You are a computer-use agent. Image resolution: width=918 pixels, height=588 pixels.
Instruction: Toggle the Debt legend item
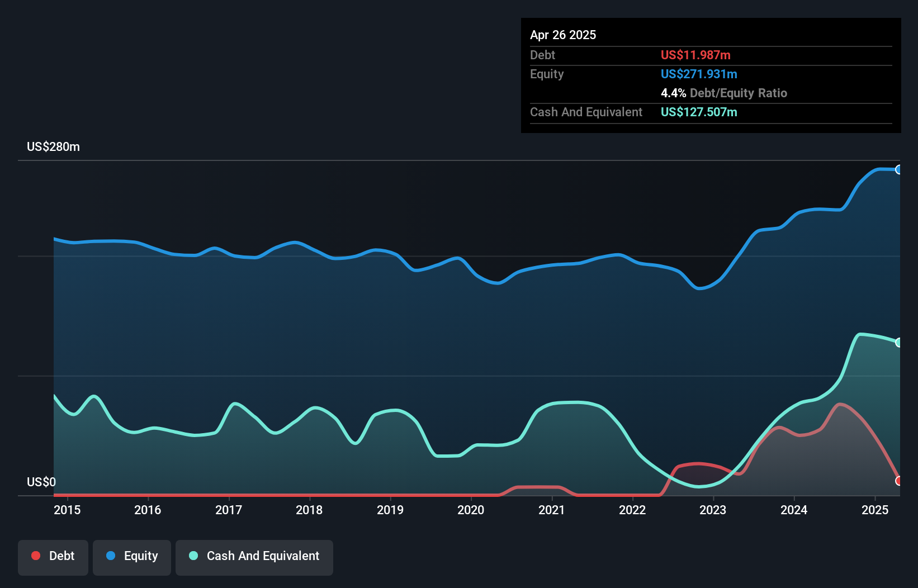(x=53, y=557)
